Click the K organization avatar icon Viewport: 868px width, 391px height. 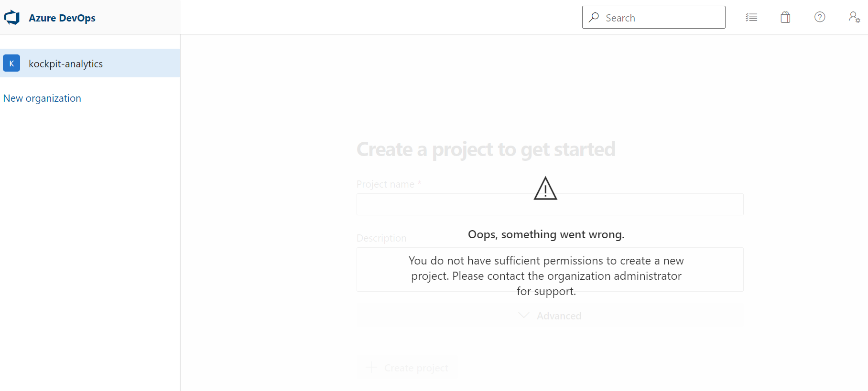(x=11, y=63)
